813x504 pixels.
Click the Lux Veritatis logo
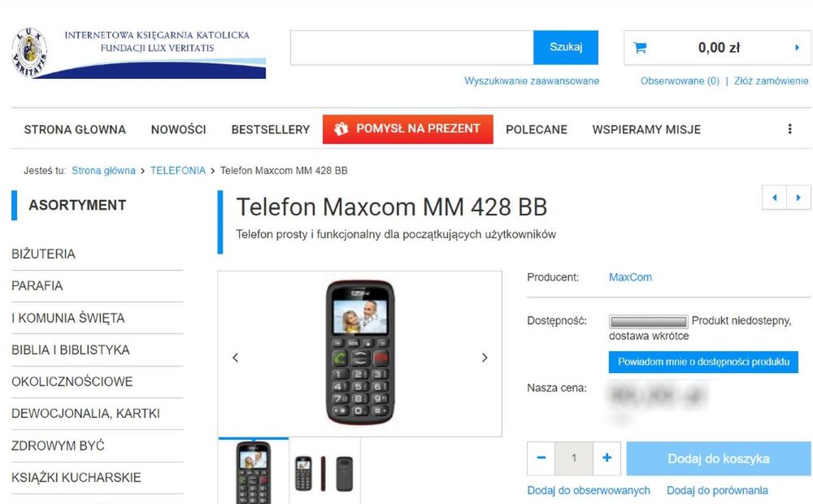pyautogui.click(x=138, y=53)
